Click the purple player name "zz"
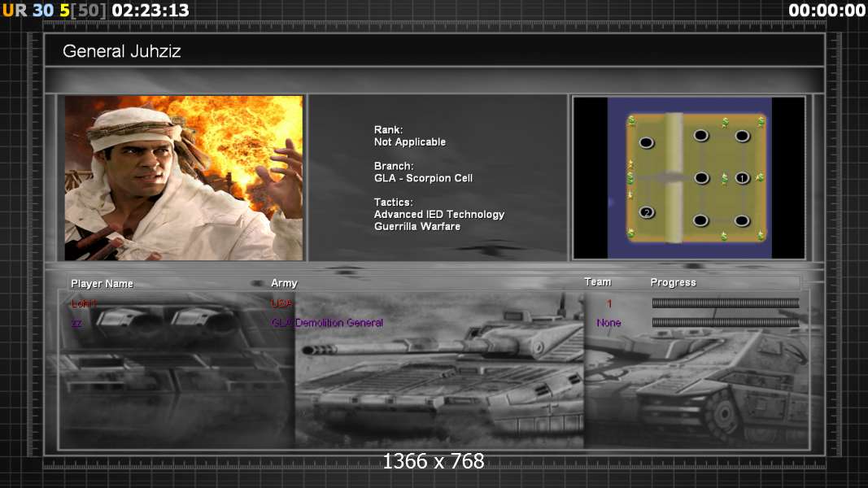 coord(76,323)
